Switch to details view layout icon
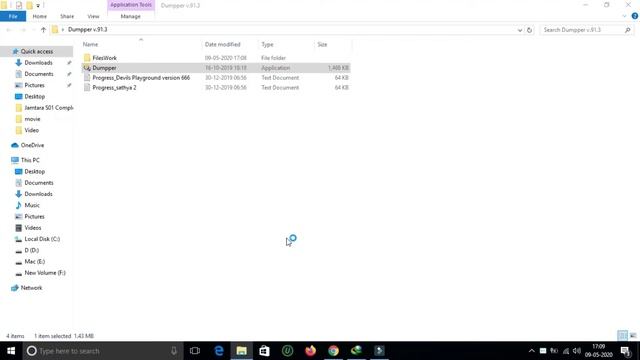Screen dimensions: 640x360 click(x=622, y=336)
